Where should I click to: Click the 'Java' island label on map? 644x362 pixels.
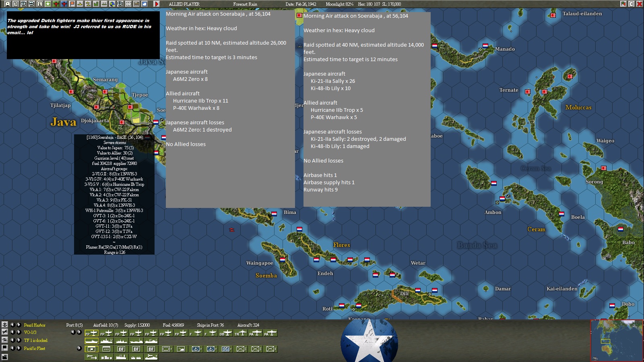click(x=64, y=122)
